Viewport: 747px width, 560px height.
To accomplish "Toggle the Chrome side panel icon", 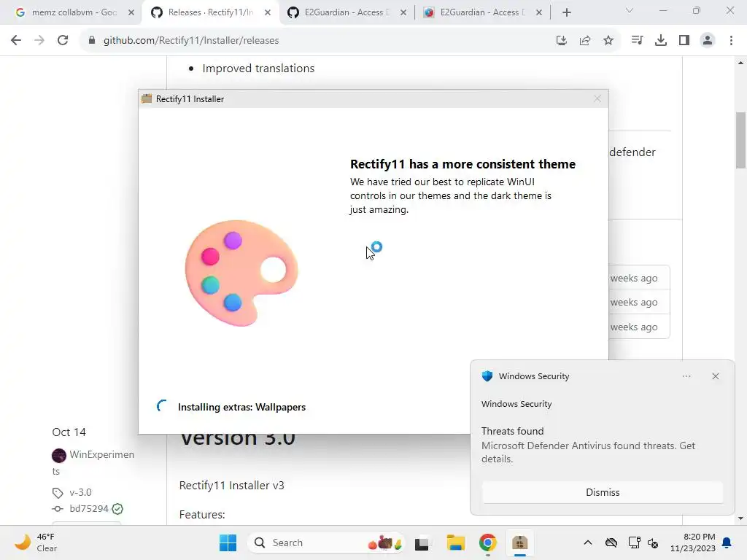I will pyautogui.click(x=684, y=41).
